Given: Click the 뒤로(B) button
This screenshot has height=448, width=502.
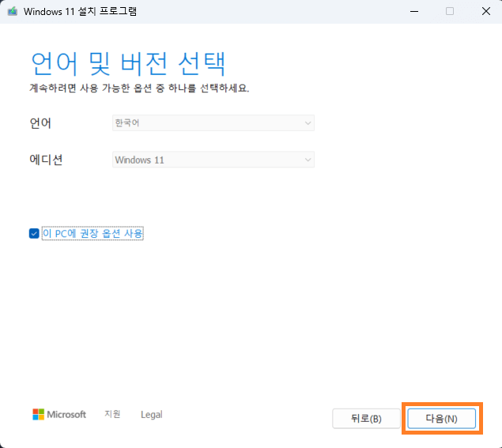Looking at the screenshot, I should pyautogui.click(x=366, y=418).
